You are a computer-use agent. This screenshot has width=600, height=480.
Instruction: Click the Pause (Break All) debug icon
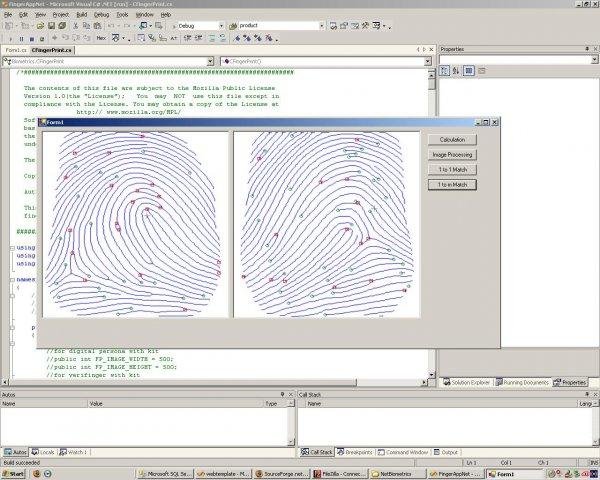point(21,39)
